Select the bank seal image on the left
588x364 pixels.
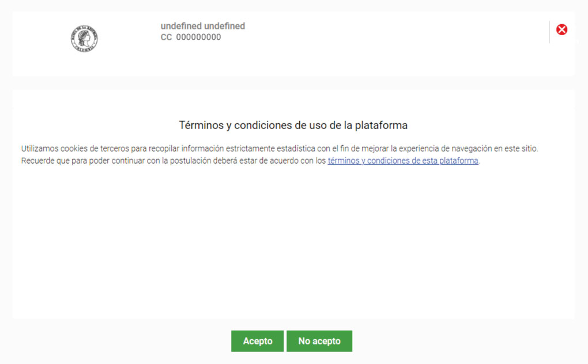point(84,38)
